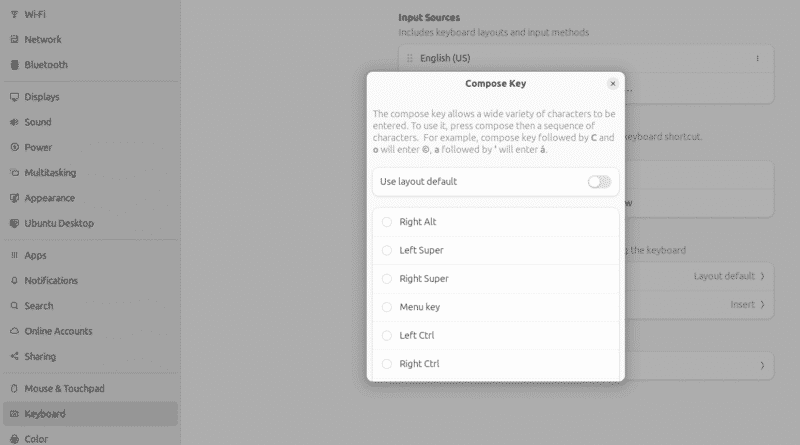Toggle the Use layout default switch
Screen dimensions: 800x445
click(x=599, y=182)
